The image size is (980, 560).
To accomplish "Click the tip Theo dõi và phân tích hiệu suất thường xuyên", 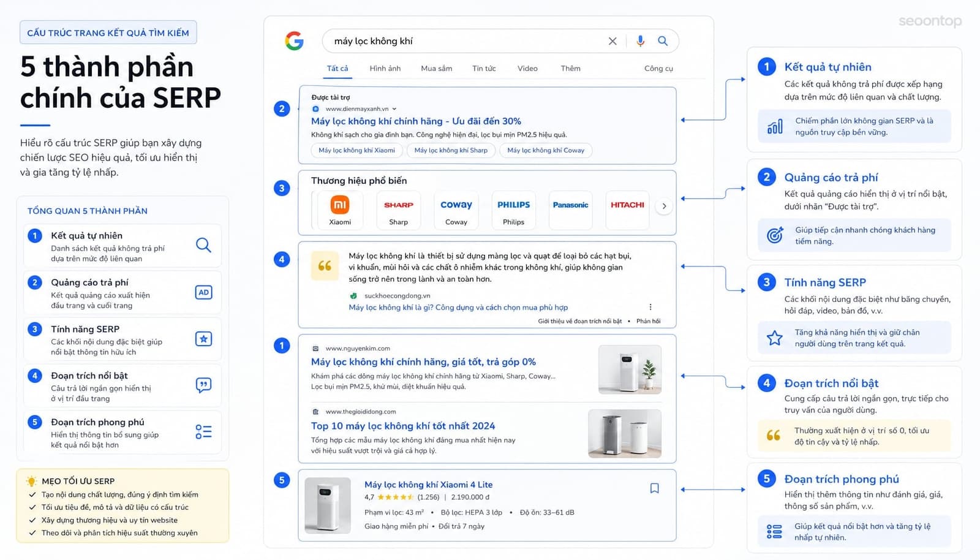I will (x=119, y=532).
